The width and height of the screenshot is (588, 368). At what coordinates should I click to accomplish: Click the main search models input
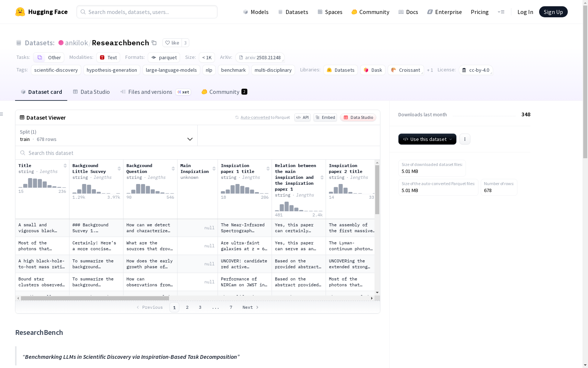click(147, 12)
